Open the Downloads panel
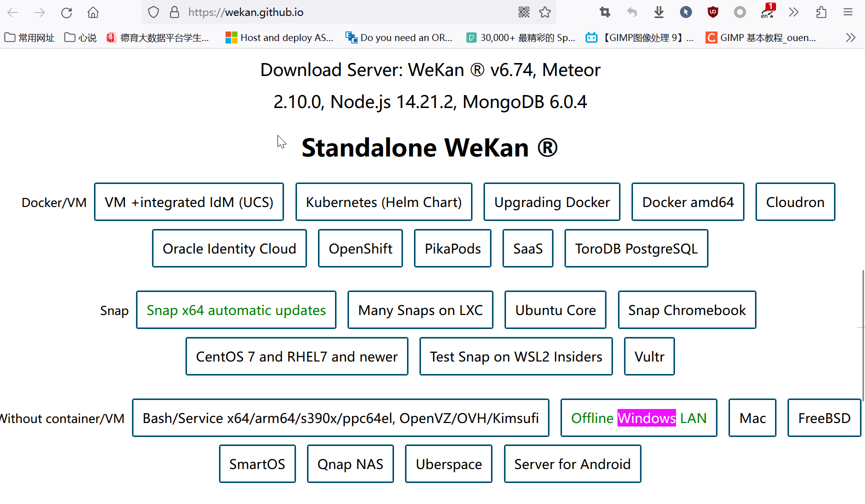 (x=659, y=12)
